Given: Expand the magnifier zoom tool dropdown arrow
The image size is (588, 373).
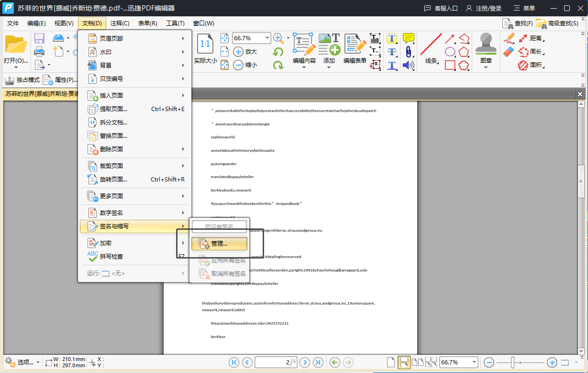Looking at the screenshot, I should (288, 38).
